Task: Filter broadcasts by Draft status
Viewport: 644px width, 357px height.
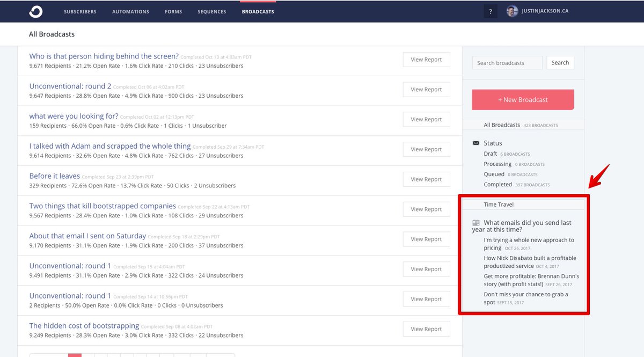Action: pyautogui.click(x=491, y=154)
